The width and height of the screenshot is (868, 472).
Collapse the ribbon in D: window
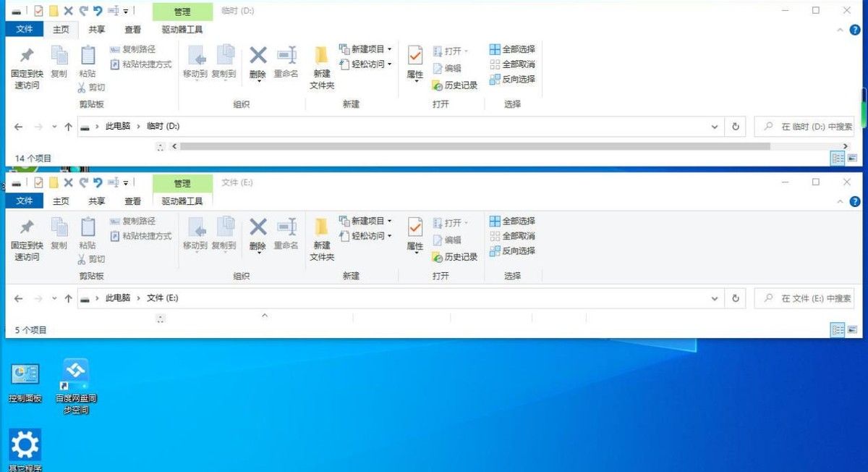[x=840, y=30]
